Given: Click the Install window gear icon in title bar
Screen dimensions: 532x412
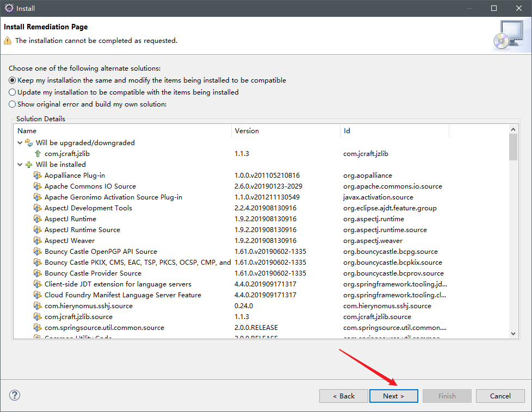Looking at the screenshot, I should click(9, 8).
